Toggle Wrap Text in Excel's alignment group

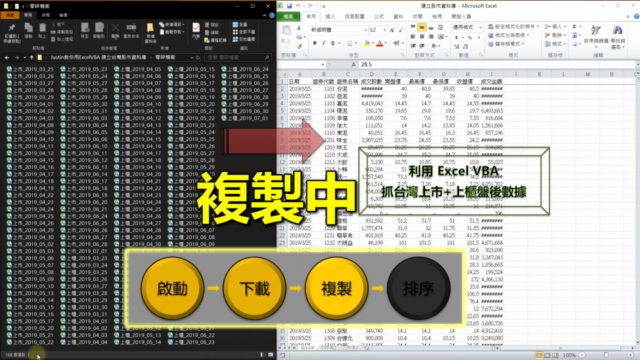441,27
